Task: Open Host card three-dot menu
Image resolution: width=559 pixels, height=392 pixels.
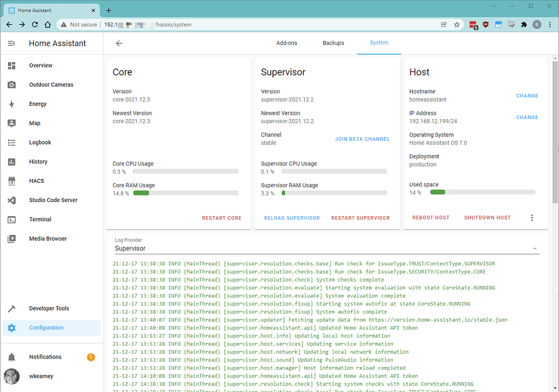Action: coord(532,218)
